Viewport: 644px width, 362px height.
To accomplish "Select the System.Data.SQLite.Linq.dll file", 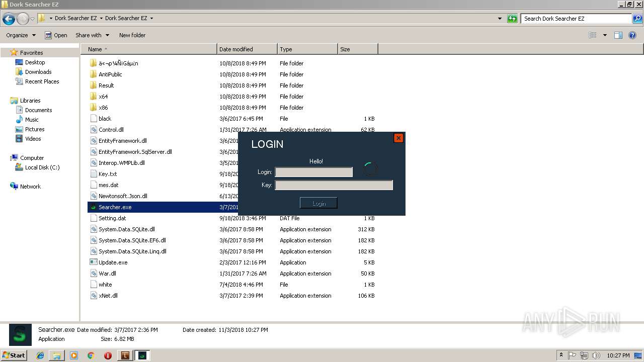I will coord(132,251).
